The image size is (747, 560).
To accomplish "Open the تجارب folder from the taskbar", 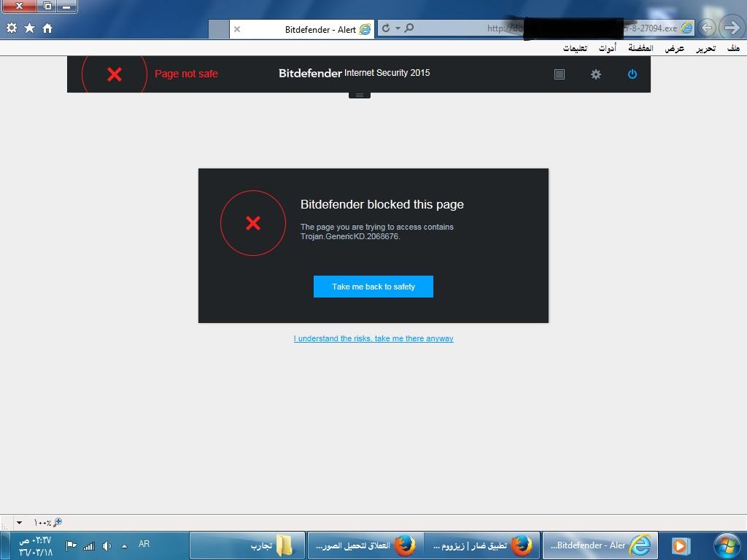I will click(247, 545).
